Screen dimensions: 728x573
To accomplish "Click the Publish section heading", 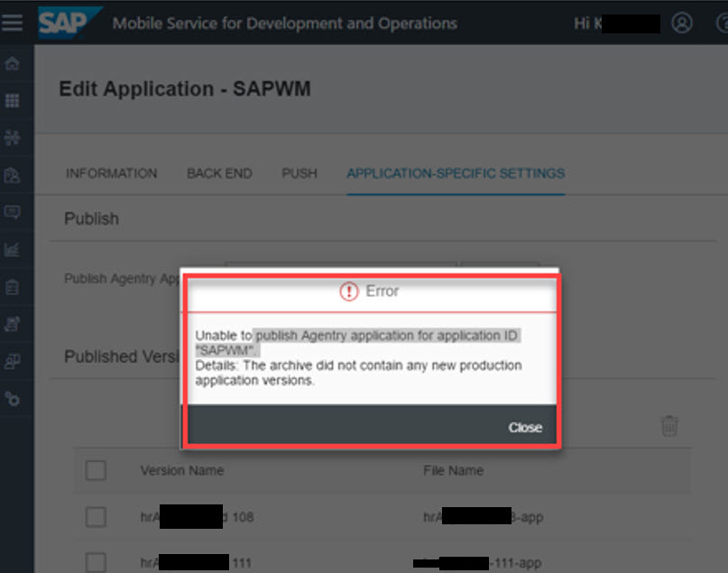I will [x=91, y=218].
